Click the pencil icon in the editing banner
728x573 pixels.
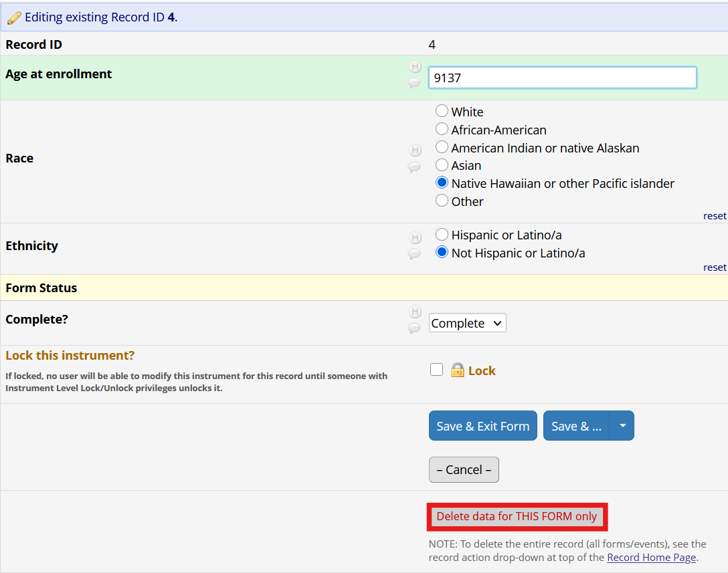point(13,17)
